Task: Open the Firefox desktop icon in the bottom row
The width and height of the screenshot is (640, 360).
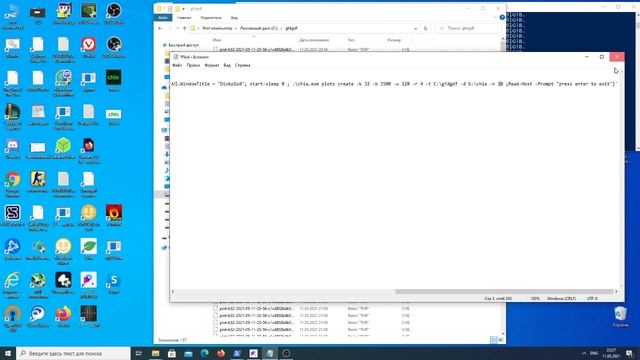Action: (x=63, y=314)
